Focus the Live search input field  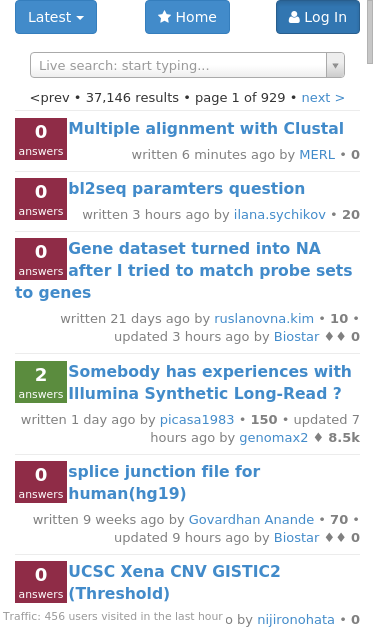pyautogui.click(x=179, y=65)
